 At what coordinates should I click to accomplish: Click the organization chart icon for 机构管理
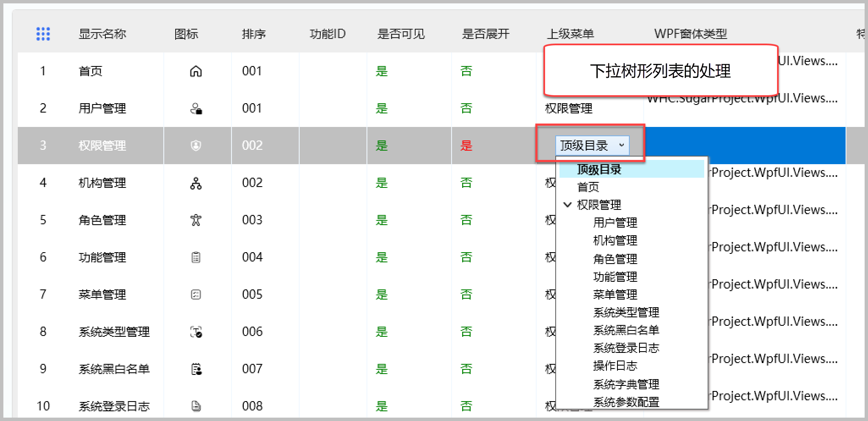[196, 183]
